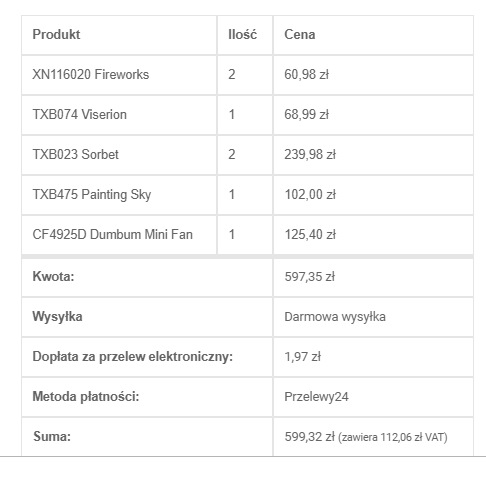Screen dimensions: 486x484
Task: Click quantity 2 for Fireworks row
Action: [232, 74]
